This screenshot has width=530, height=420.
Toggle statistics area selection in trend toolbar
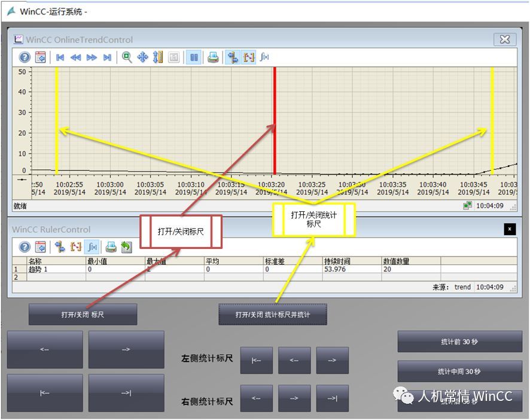[249, 57]
